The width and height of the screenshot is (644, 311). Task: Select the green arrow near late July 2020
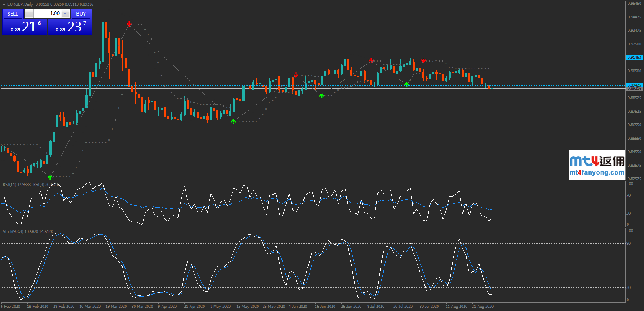tap(406, 85)
